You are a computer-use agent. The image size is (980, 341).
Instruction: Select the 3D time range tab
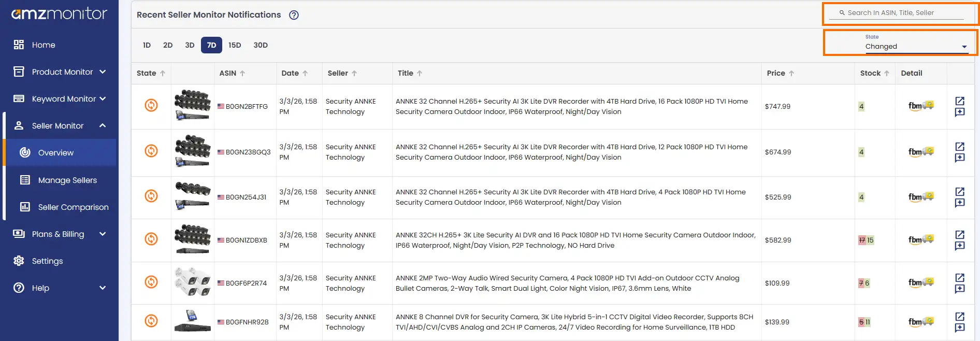click(190, 45)
